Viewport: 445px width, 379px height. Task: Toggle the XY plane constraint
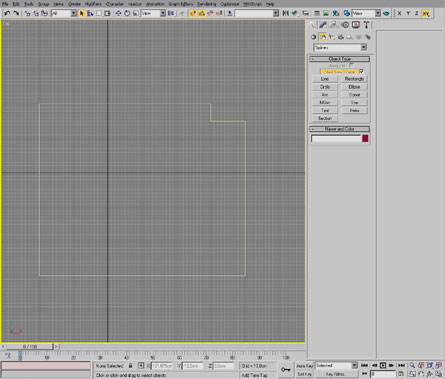[x=426, y=13]
